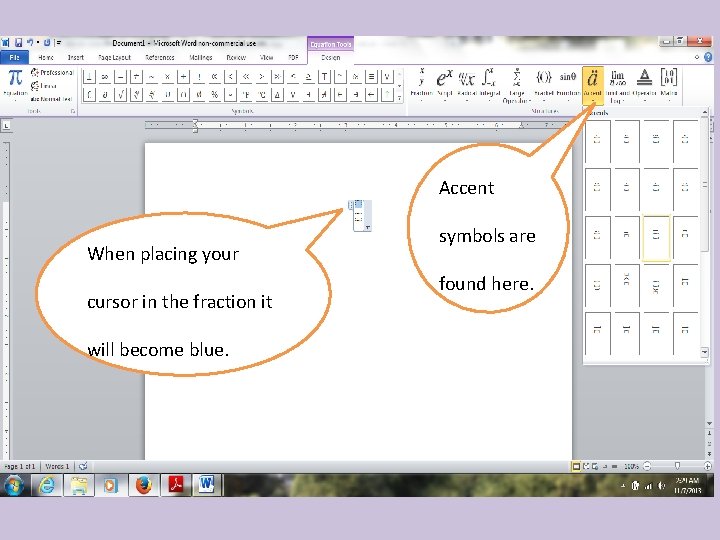Toggle the Normal Text option
This screenshot has height=540, width=720.
click(51, 99)
